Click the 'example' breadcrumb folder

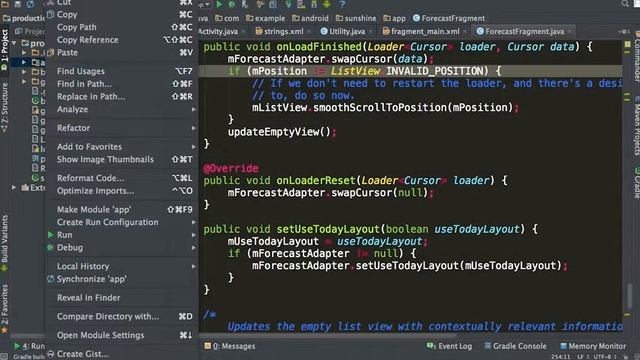265,18
